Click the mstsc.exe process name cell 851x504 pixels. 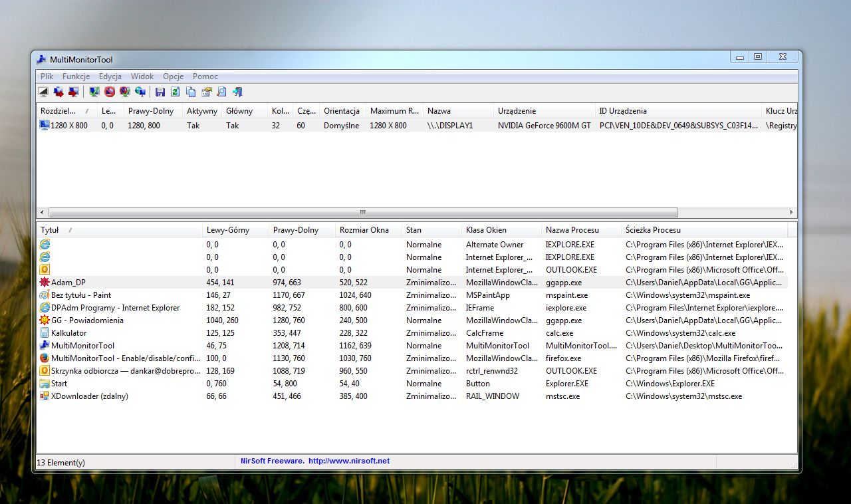(563, 396)
